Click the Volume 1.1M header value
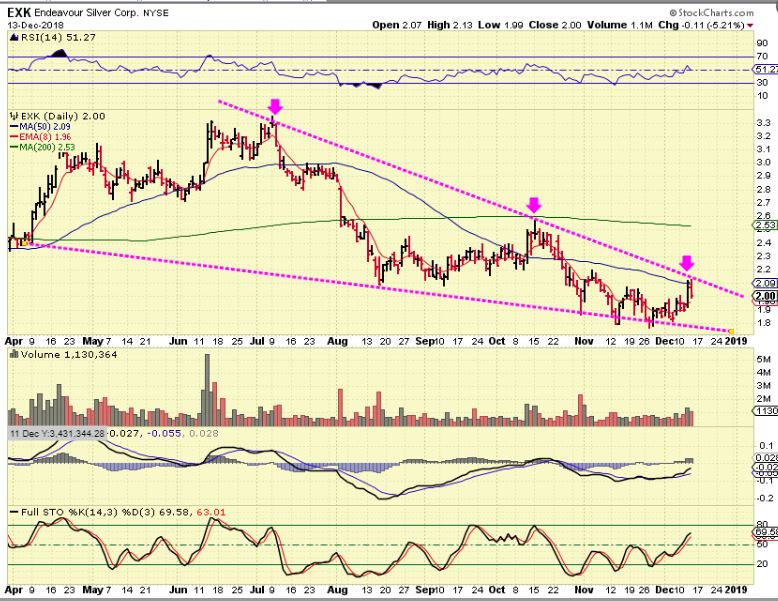Image resolution: width=778 pixels, height=601 pixels. pos(620,25)
